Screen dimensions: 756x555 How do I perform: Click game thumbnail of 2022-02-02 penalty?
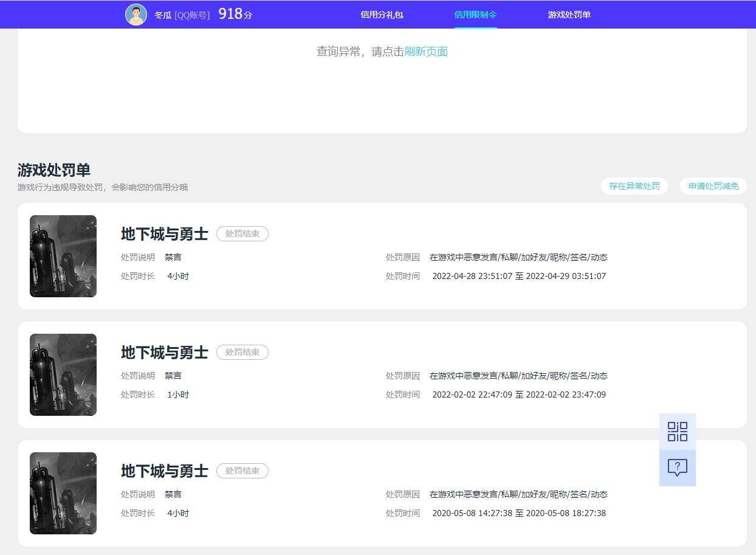coord(63,374)
